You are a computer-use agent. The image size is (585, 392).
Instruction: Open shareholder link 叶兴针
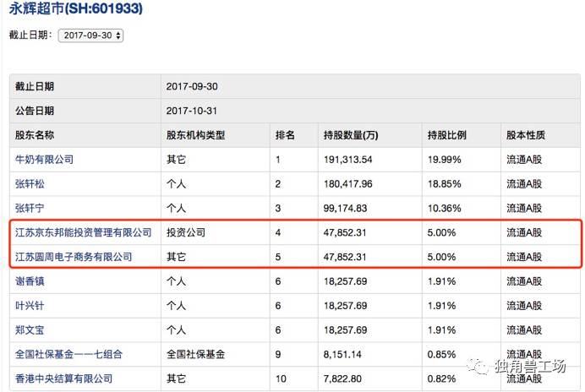(30, 306)
